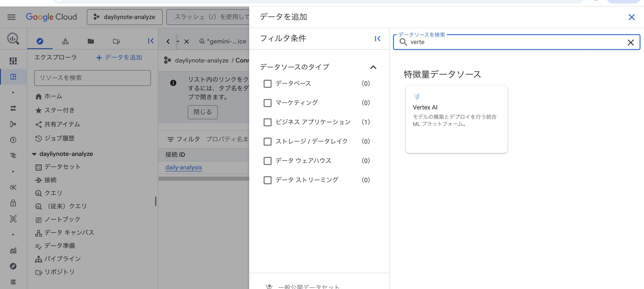644x289 pixels.
Task: Open the main hamburger navigation menu
Action: [x=11, y=17]
